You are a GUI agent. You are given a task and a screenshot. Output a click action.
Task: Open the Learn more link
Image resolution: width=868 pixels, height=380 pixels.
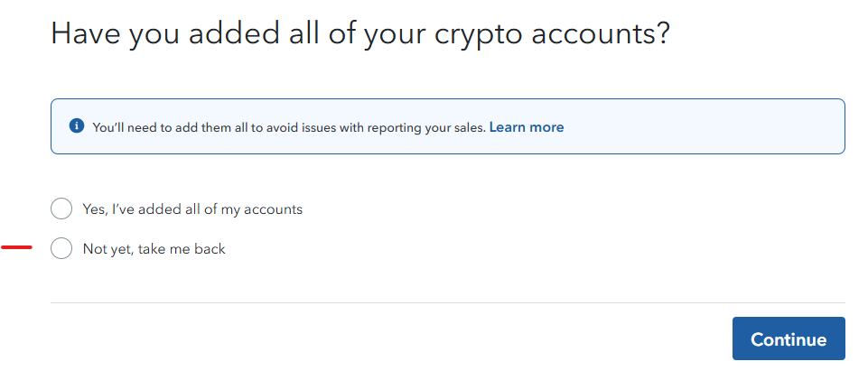pos(527,127)
